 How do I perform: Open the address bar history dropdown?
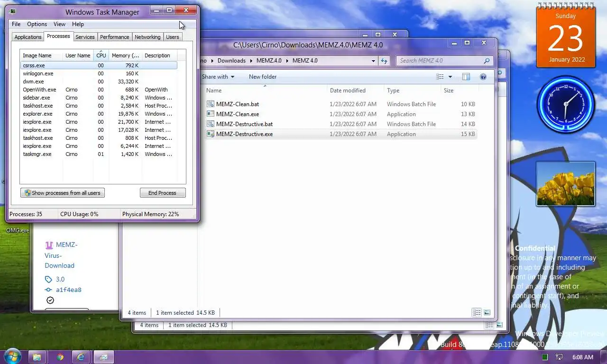pos(374,61)
